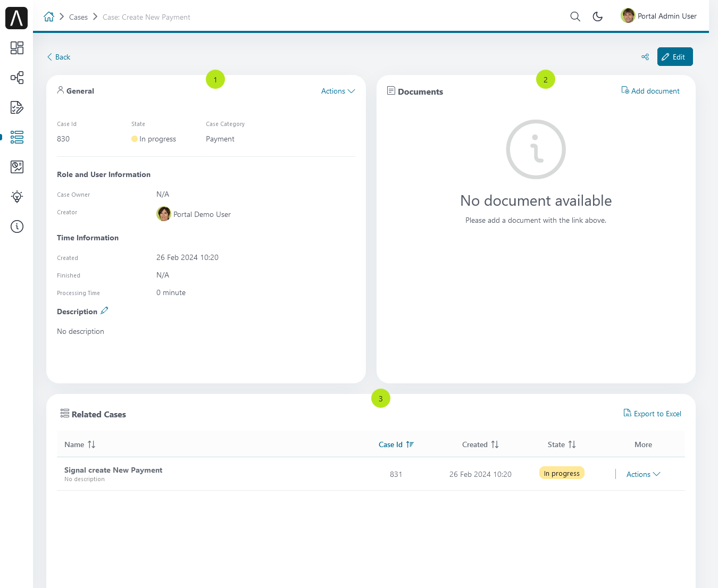Click the search magnifier icon
This screenshot has height=588, width=718.
(575, 16)
